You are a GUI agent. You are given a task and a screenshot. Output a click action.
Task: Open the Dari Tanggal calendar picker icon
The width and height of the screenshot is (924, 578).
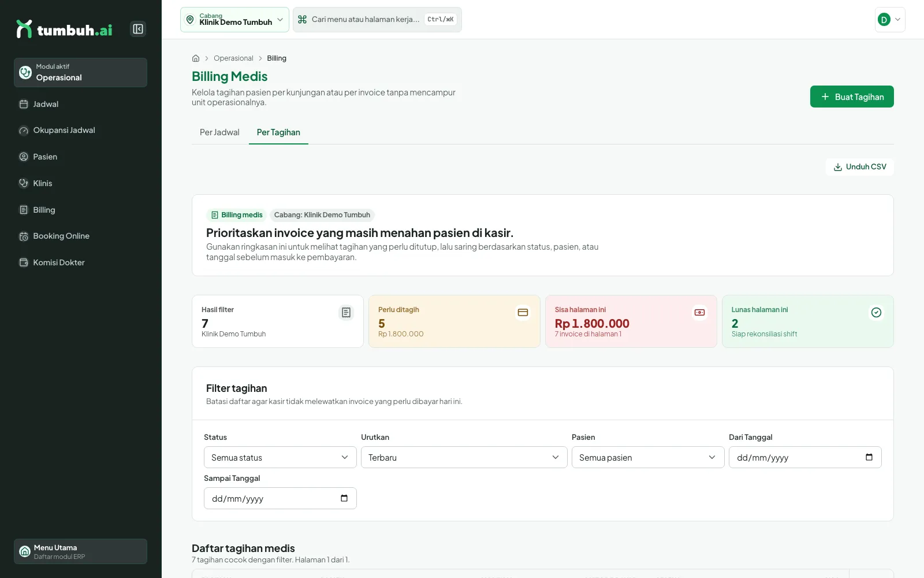tap(869, 457)
